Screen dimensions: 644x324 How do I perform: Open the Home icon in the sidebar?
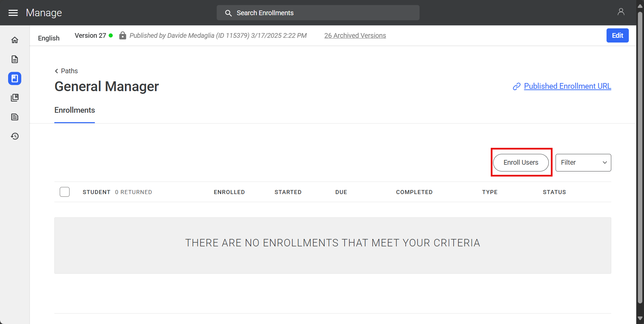click(15, 39)
